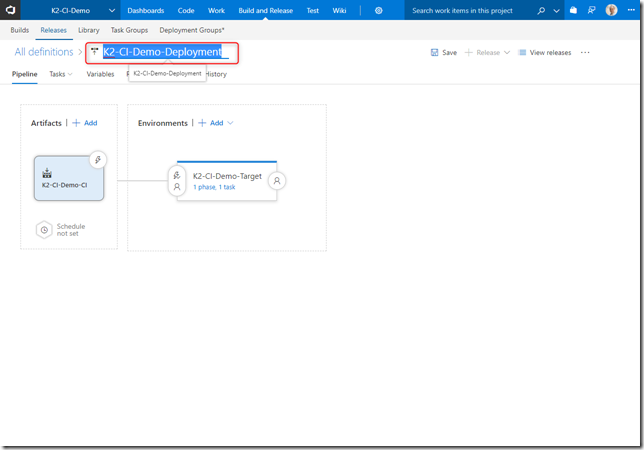The width and height of the screenshot is (644, 450).
Task: Click the Release plus icon
Action: coord(468,53)
